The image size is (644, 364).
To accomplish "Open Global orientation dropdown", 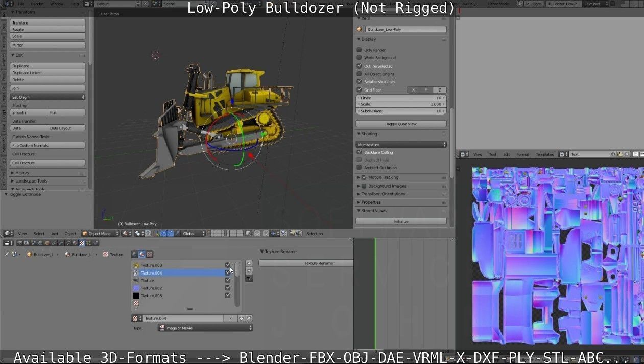I will (194, 233).
